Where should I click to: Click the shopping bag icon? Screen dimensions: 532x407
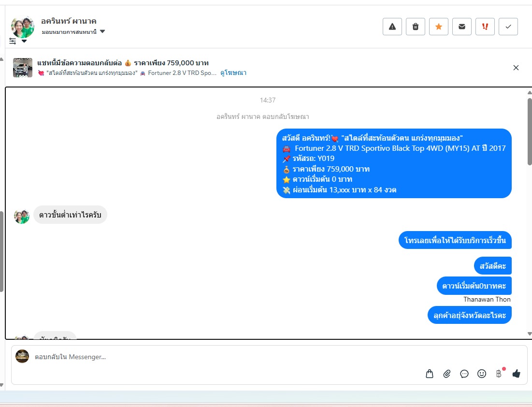tap(430, 374)
